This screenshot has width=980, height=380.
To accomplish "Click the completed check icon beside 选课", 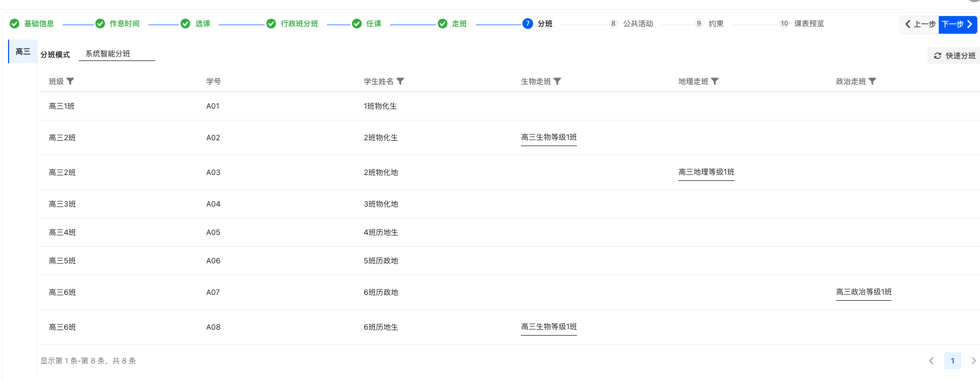I will click(x=185, y=24).
